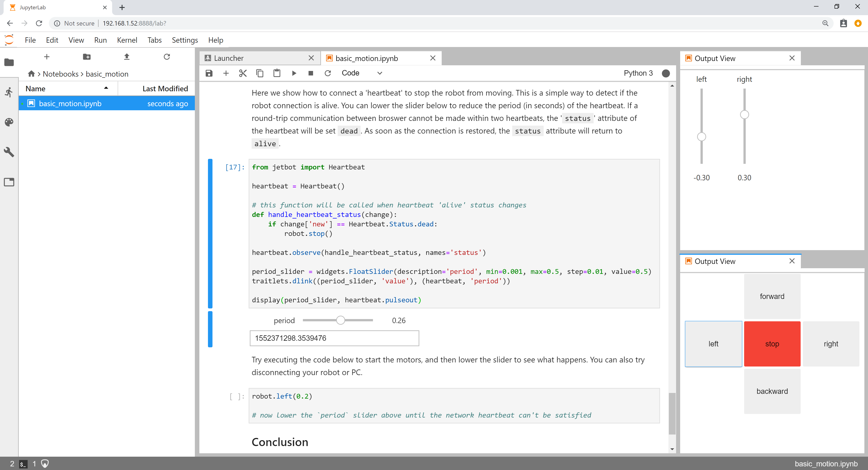This screenshot has height=470, width=868.
Task: Open the Code cell type dropdown
Action: point(362,73)
